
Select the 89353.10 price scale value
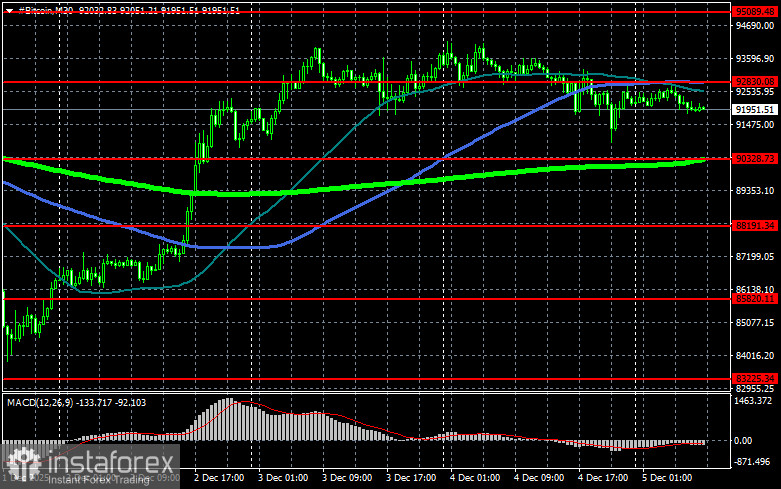pyautogui.click(x=755, y=191)
